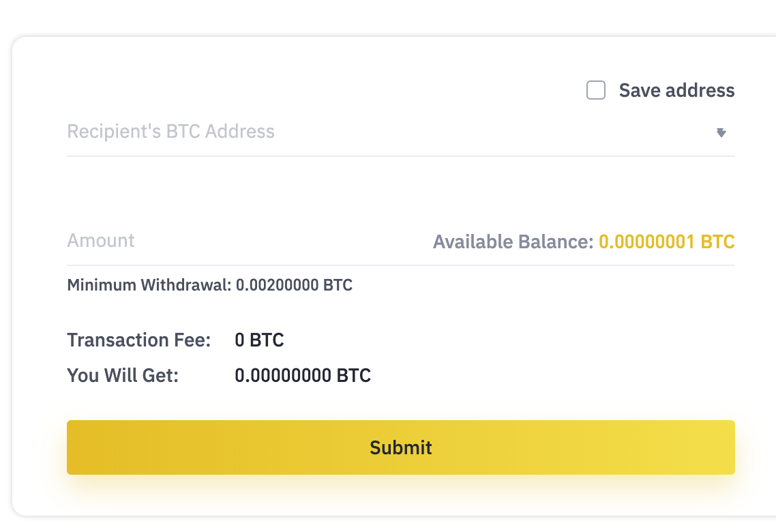Click the 'BTC' unit of the transaction fee
Viewport: 776px width, 532px height.
pyautogui.click(x=267, y=340)
